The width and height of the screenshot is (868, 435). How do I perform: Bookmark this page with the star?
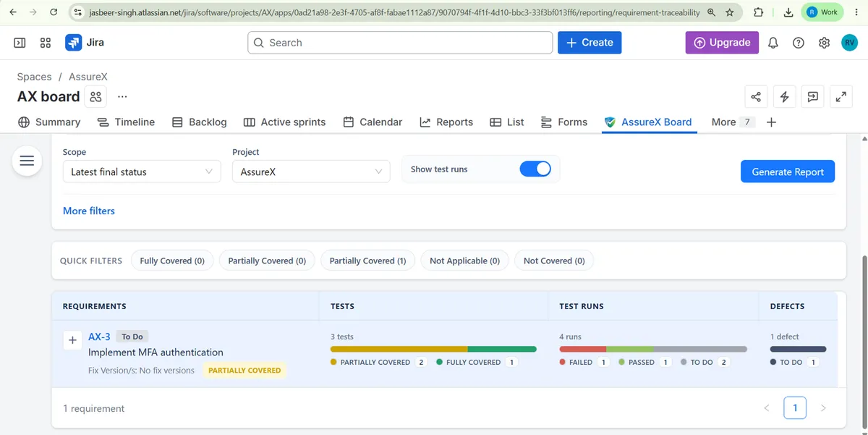[730, 12]
